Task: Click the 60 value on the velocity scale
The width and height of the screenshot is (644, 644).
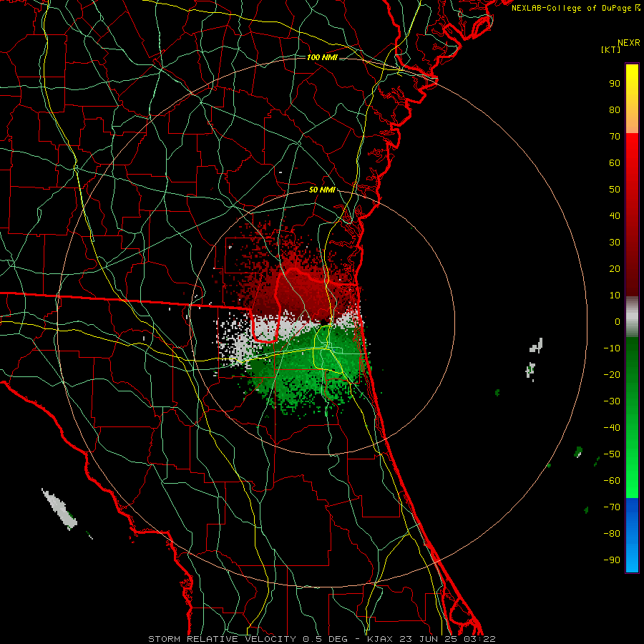Action: pyautogui.click(x=615, y=162)
